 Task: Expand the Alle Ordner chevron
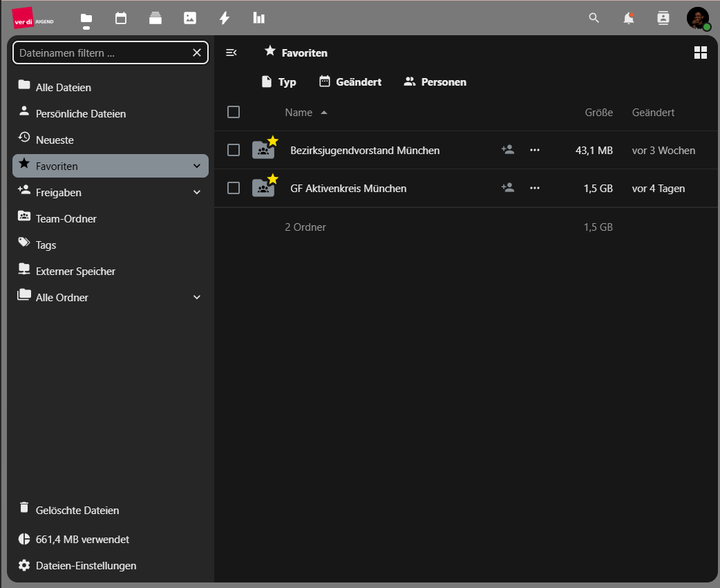(197, 297)
